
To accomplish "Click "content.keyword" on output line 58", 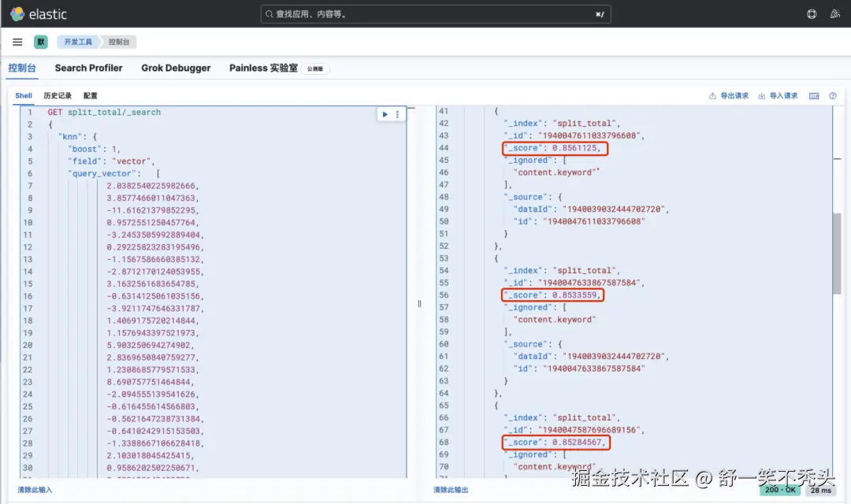I will (554, 320).
